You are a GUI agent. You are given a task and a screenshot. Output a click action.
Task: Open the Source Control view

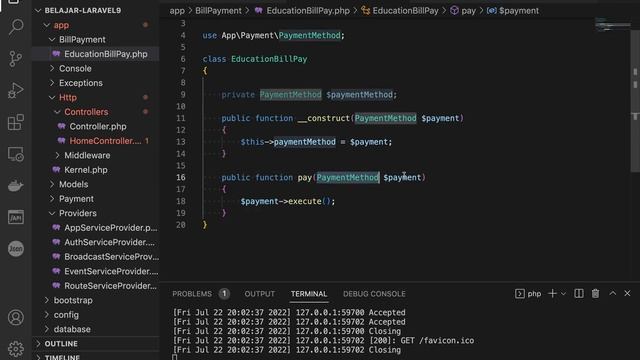(x=16, y=59)
